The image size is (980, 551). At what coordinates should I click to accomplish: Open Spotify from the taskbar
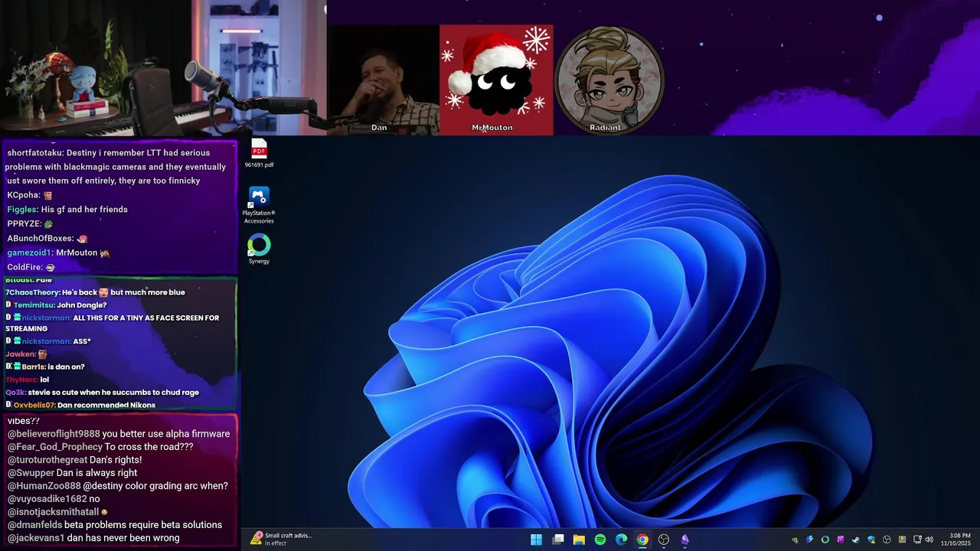[x=600, y=540]
